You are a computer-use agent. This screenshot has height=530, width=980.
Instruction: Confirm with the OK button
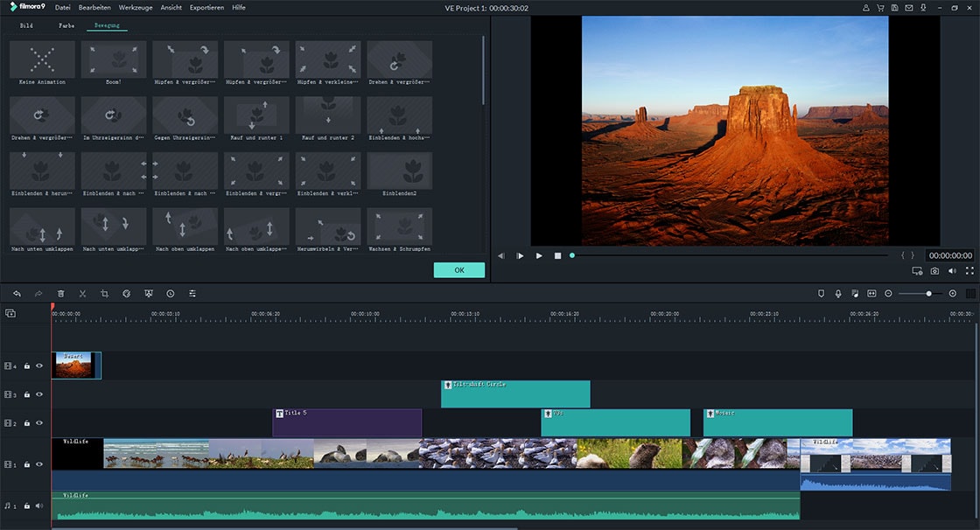459,270
